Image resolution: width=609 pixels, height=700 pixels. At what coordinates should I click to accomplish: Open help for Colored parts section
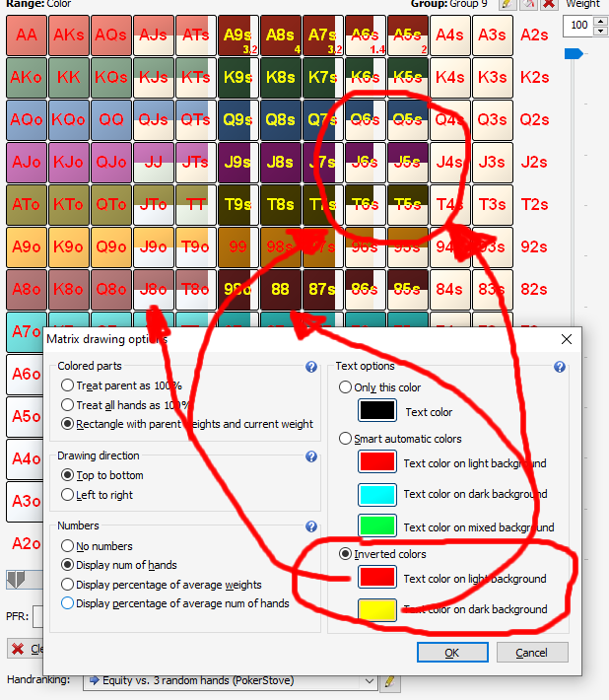click(x=311, y=367)
